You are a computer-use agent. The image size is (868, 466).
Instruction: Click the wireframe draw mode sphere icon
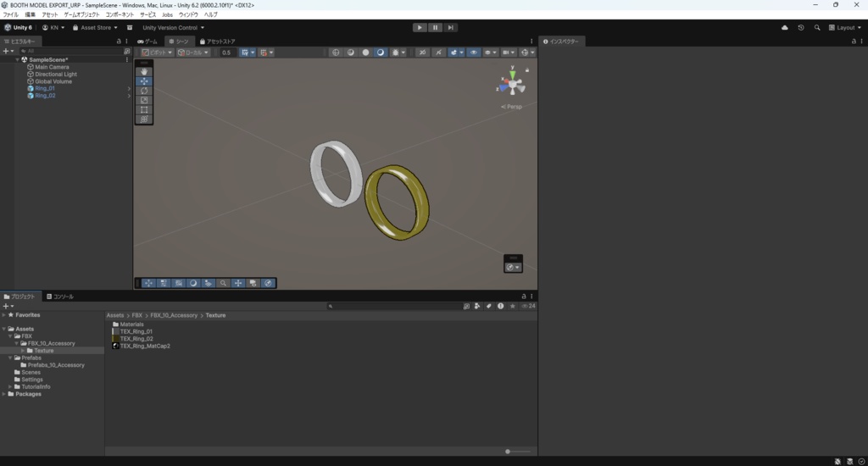(336, 53)
